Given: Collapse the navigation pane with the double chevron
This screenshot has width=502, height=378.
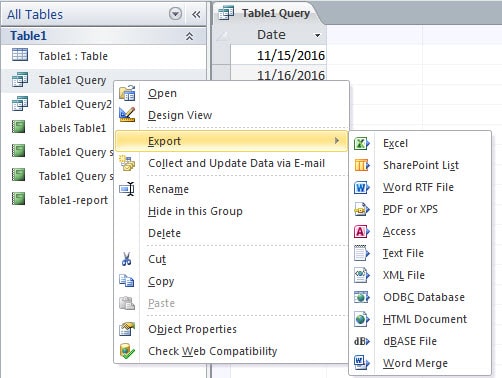Looking at the screenshot, I should 196,14.
